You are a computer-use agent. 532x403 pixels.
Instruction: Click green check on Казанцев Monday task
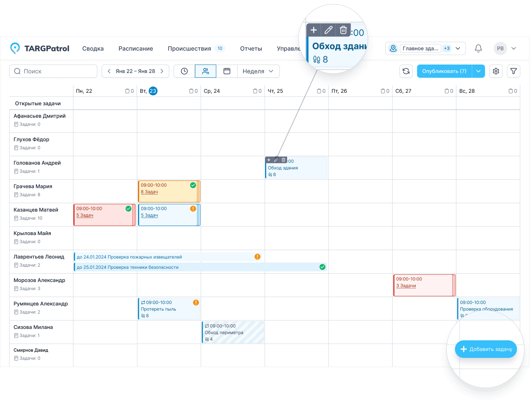(x=129, y=209)
